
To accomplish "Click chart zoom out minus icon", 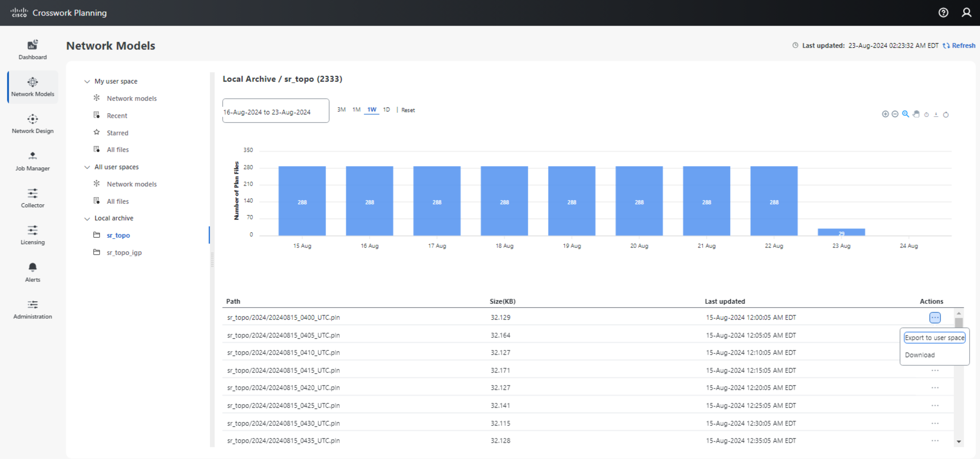I will pos(895,114).
